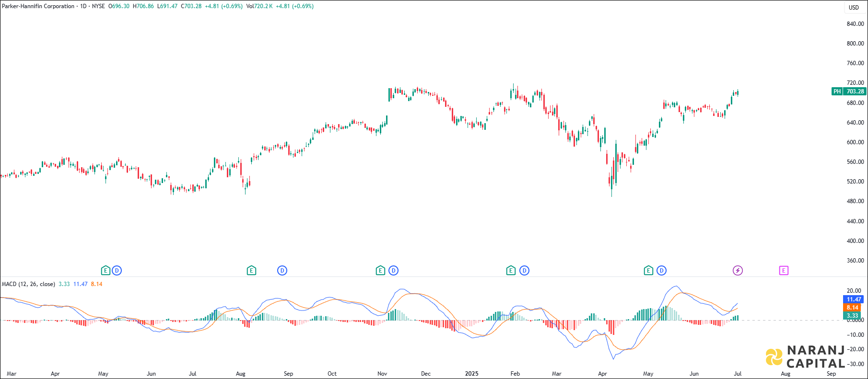Show the earnings E marker near February 2025
The width and height of the screenshot is (868, 379).
[x=511, y=271]
